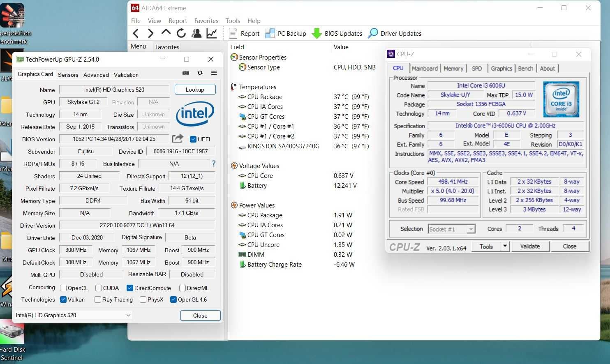Toggle the CUDA checkbox
This screenshot has height=364, width=610.
(x=99, y=288)
